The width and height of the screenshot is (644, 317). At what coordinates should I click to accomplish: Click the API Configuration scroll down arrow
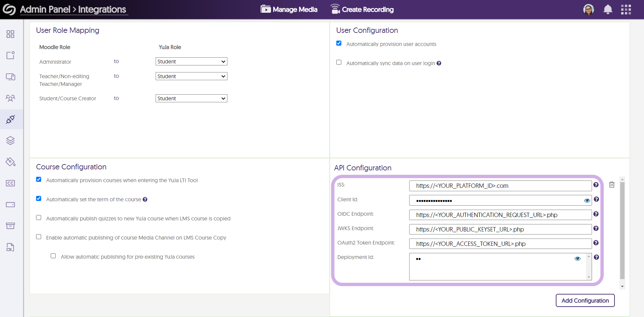tap(622, 286)
